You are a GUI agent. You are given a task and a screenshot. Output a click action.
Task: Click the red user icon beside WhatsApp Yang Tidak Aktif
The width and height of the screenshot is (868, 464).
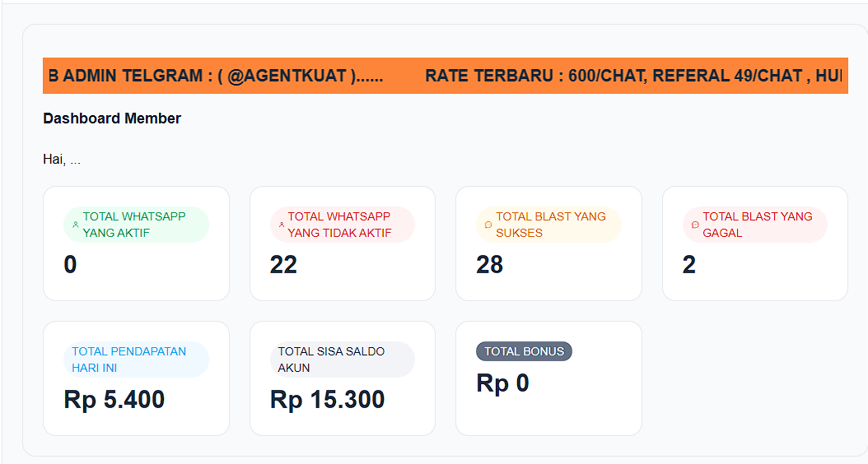click(282, 225)
